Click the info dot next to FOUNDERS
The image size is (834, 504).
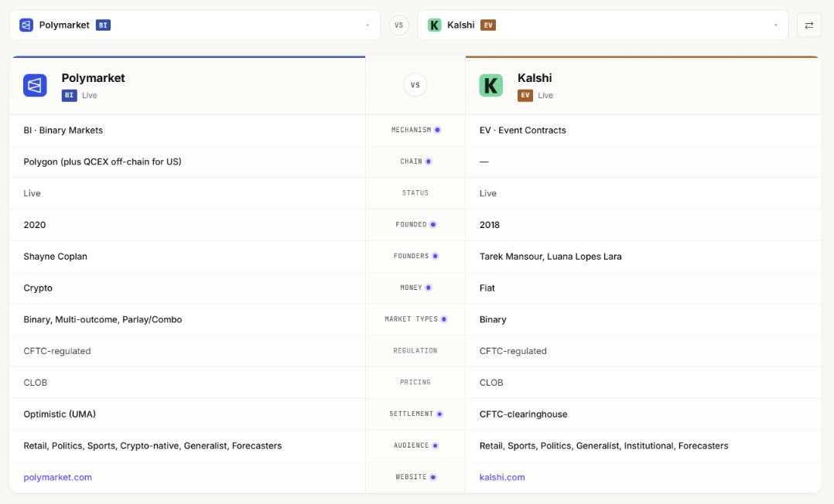pyautogui.click(x=435, y=257)
